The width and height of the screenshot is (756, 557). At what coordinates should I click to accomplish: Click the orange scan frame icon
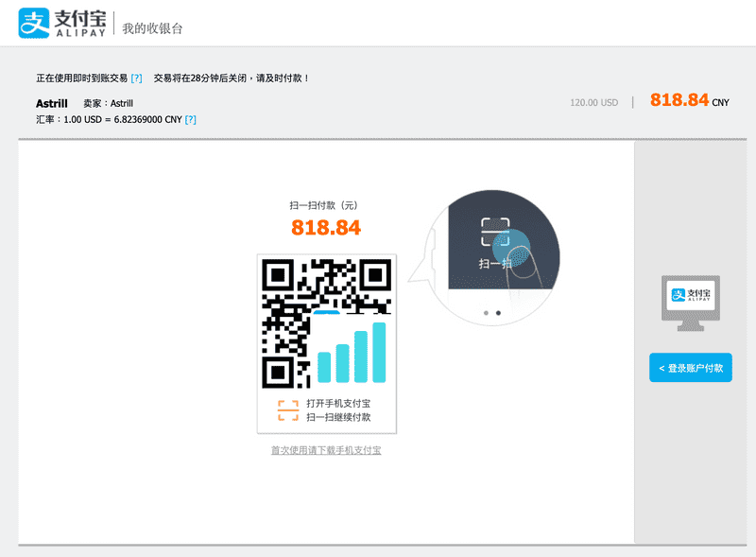pyautogui.click(x=288, y=410)
